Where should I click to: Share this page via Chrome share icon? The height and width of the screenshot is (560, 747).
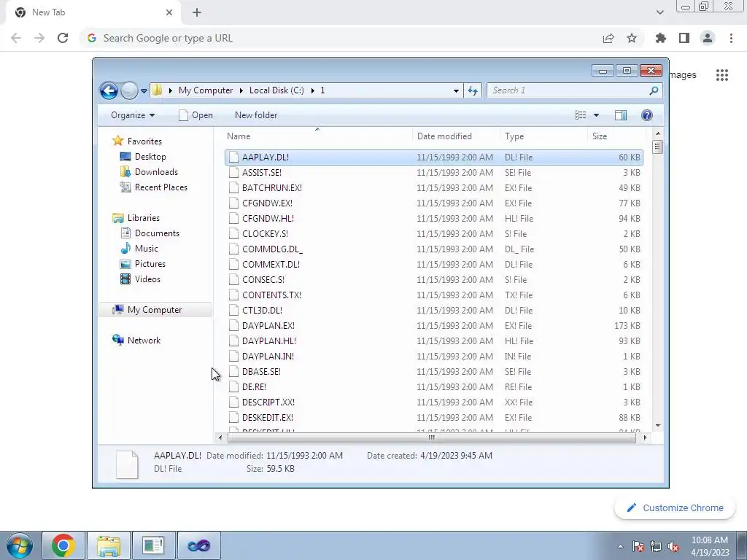point(608,38)
